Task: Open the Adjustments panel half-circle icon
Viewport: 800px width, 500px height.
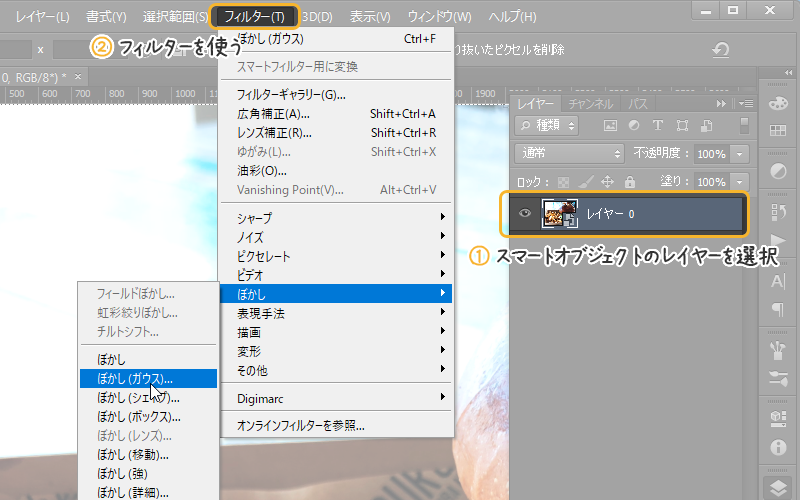Action: (778, 171)
